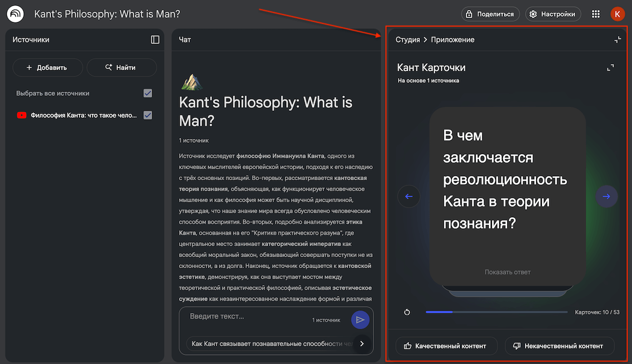The height and width of the screenshot is (364, 632).
Task: Show more suggested questions
Action: tap(361, 343)
